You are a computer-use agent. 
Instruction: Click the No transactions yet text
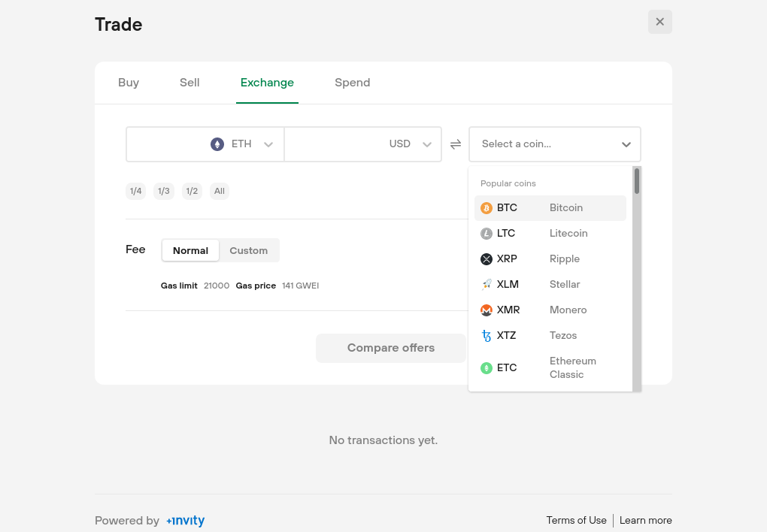tap(383, 440)
